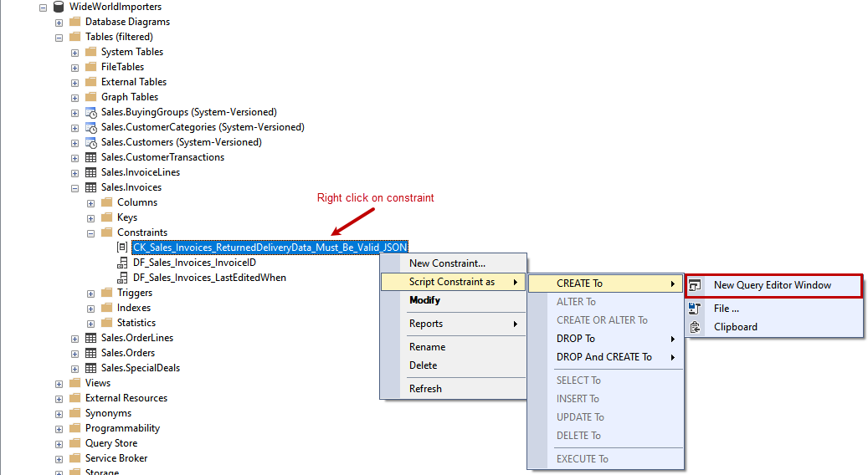Open Script Constraint as submenu
This screenshot has height=475, width=868.
[453, 282]
